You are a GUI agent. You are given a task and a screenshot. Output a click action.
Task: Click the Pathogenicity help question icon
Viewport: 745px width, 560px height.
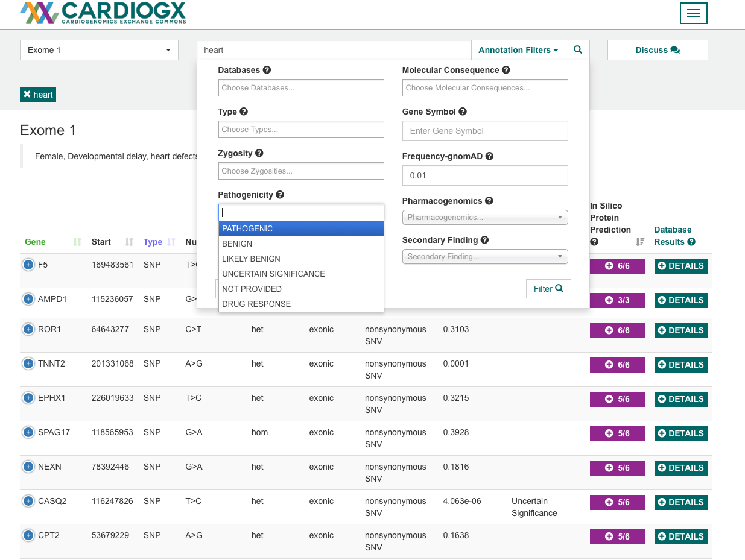coord(280,195)
